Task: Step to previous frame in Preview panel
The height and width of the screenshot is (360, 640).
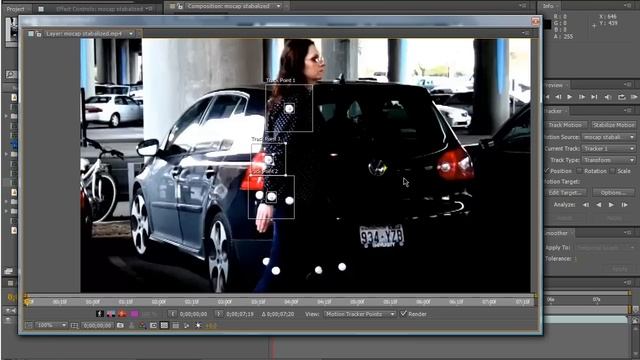Action: [558, 97]
